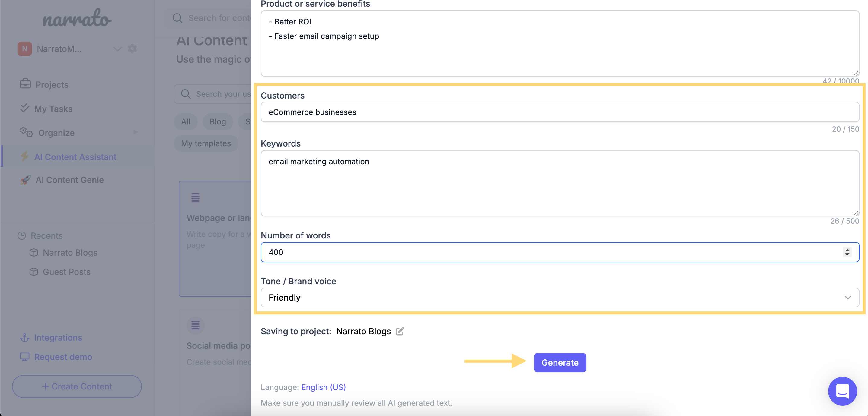Go to My Tasks in sidebar
This screenshot has width=868, height=416.
click(53, 109)
